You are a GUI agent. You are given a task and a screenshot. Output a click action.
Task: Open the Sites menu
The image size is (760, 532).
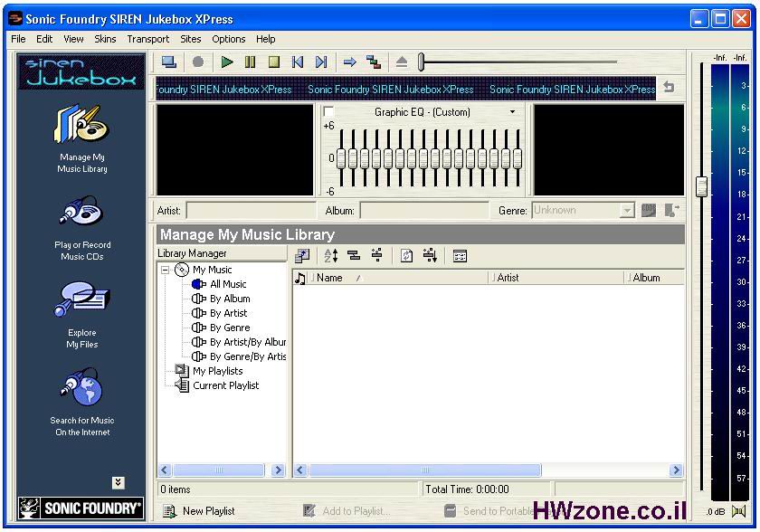pos(191,39)
